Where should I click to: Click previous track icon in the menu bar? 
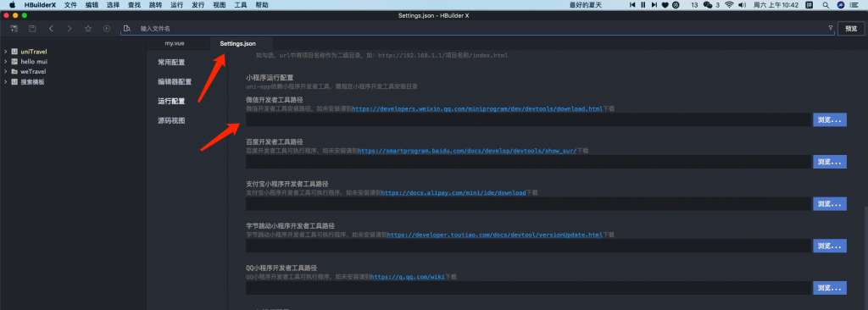point(632,4)
